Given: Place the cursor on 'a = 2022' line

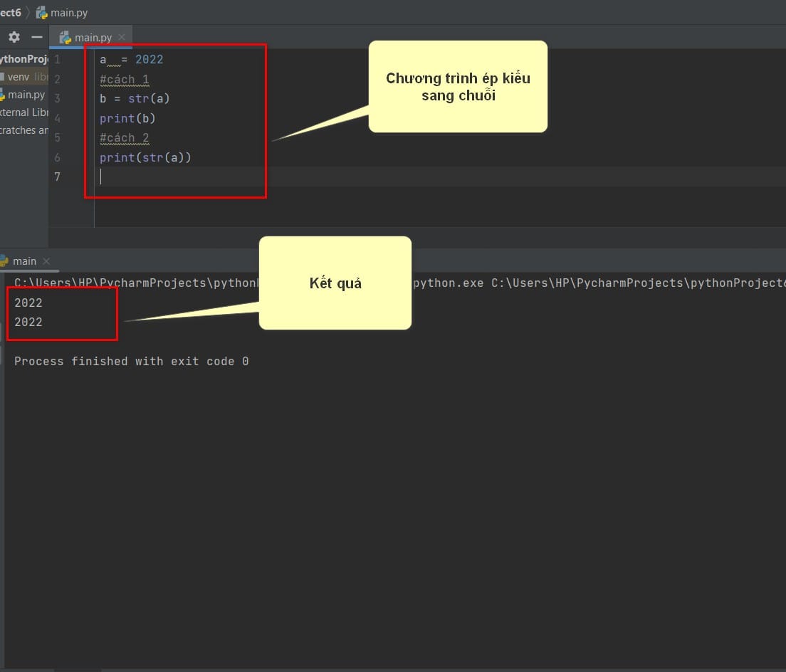Looking at the screenshot, I should pos(131,60).
